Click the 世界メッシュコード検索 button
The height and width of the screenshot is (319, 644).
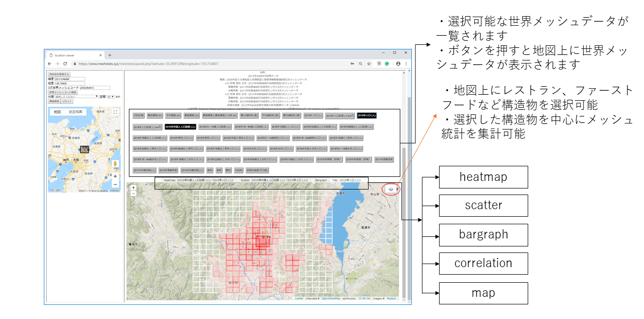pyautogui.click(x=63, y=92)
